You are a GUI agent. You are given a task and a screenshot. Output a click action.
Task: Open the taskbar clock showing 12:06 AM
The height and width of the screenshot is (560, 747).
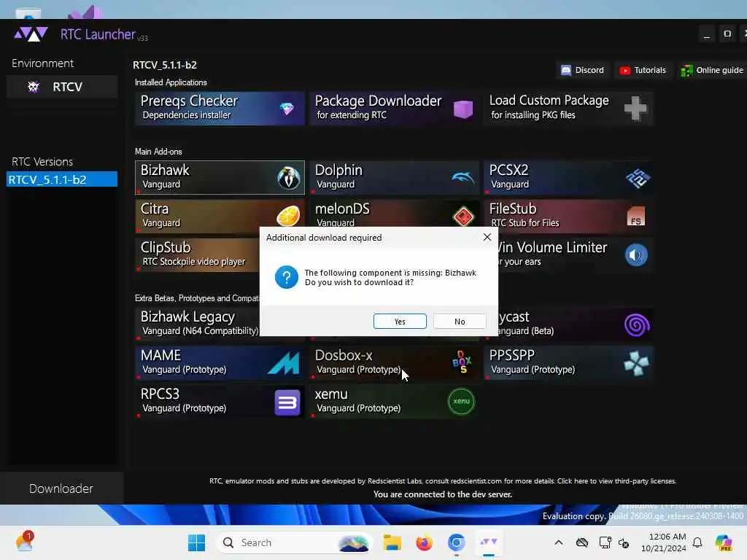click(x=664, y=542)
